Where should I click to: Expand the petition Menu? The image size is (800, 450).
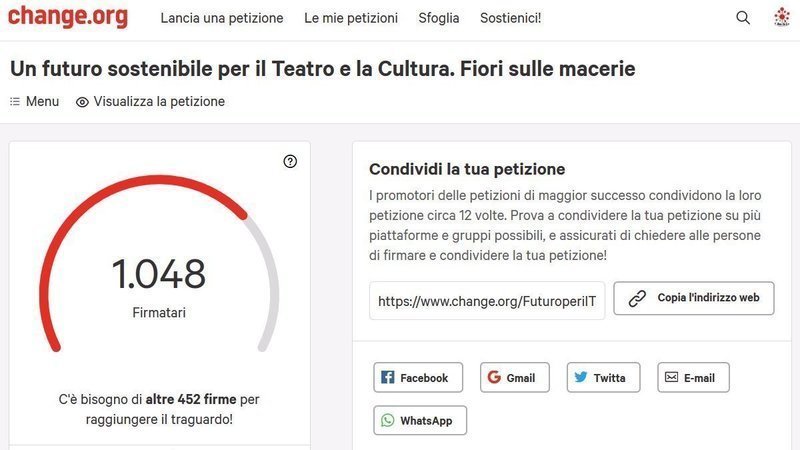pos(34,102)
